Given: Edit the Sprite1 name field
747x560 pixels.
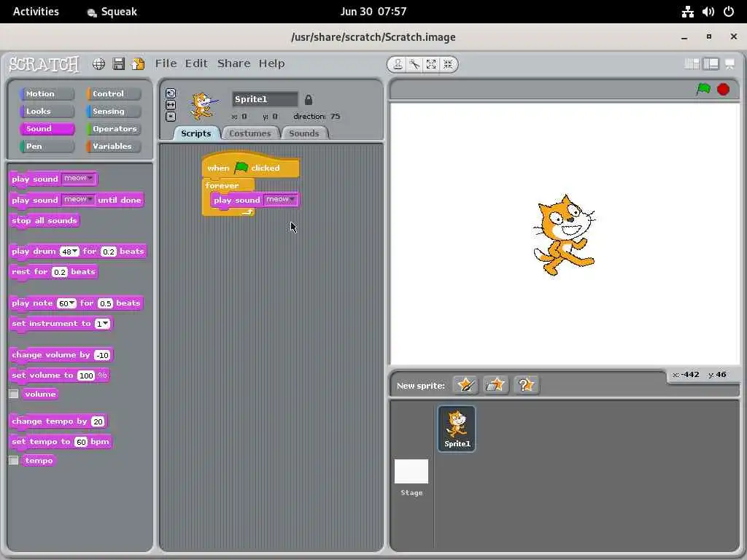Looking at the screenshot, I should (265, 99).
